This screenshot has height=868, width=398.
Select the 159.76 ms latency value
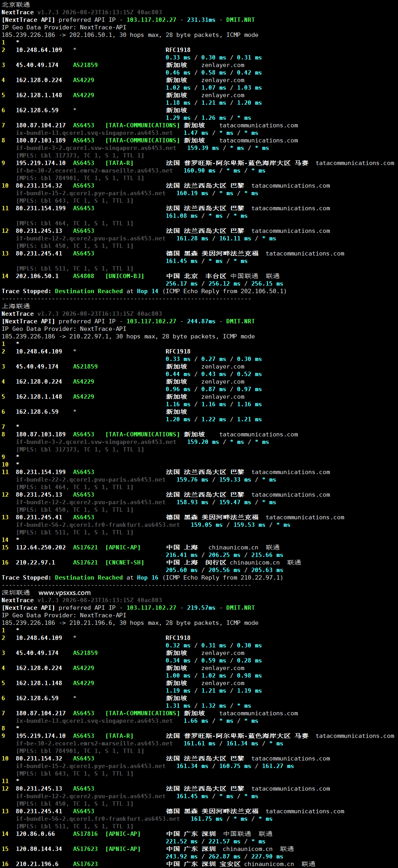192,480
